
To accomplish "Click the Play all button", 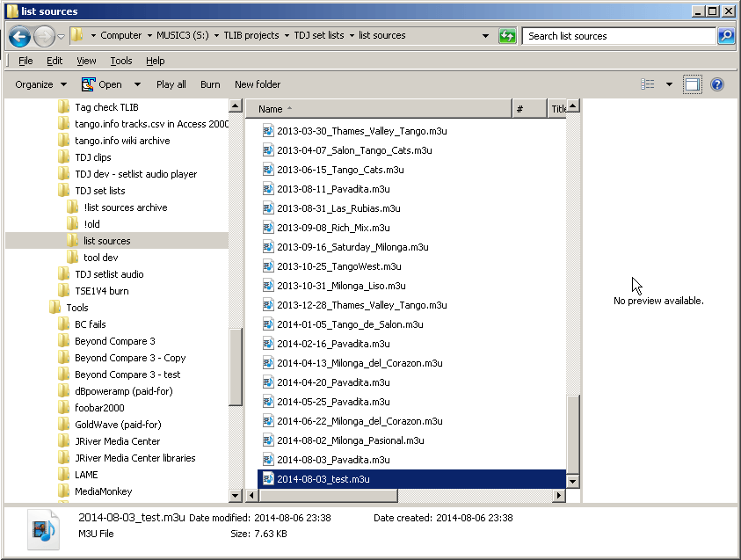I will [x=171, y=84].
